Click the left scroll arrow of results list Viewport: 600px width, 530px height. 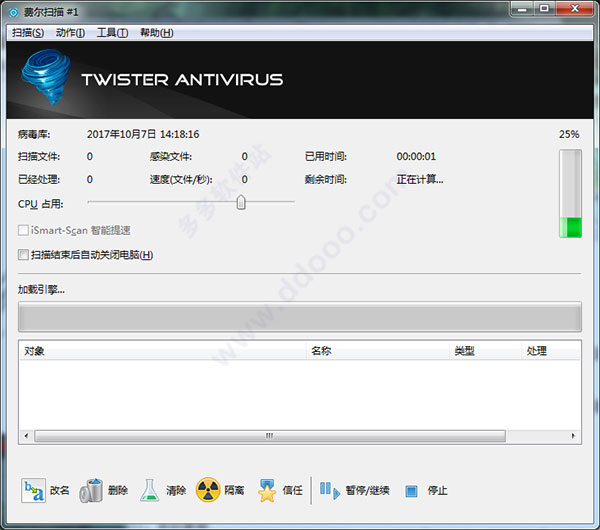coord(26,436)
